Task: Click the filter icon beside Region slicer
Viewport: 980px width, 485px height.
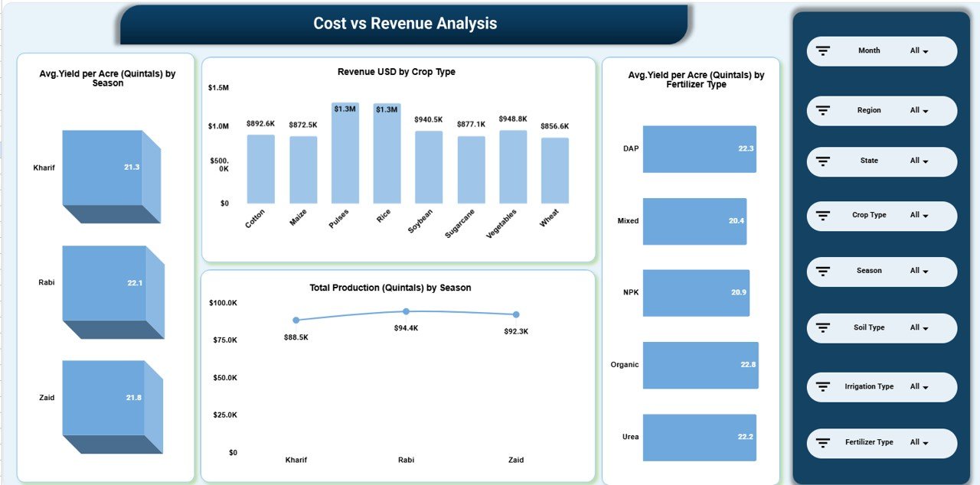Action: (x=822, y=110)
